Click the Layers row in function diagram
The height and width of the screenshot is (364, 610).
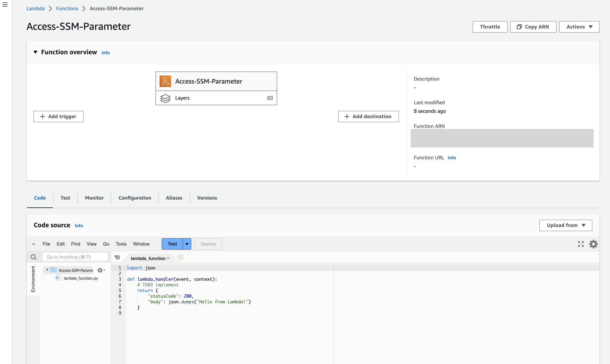click(216, 98)
